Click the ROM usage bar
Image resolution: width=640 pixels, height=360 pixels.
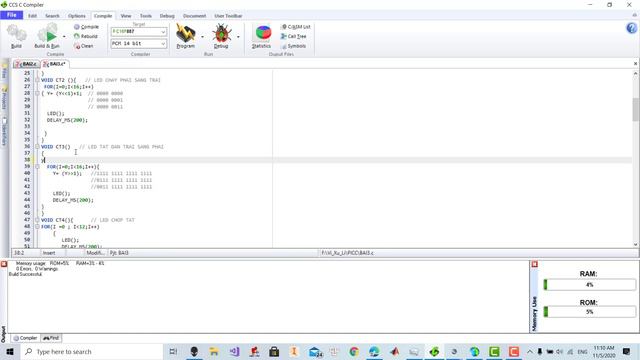point(590,312)
